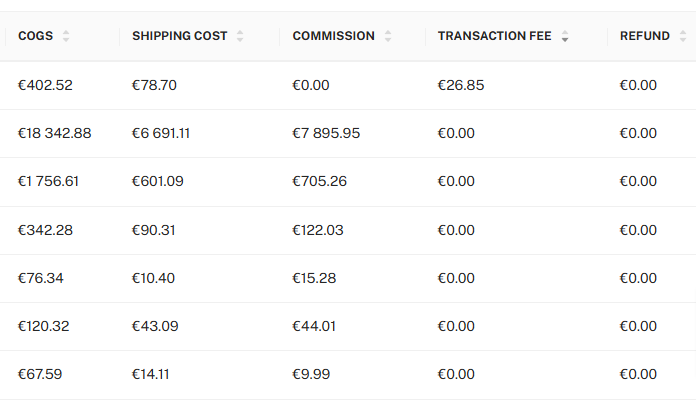Click the SHIPPING COST header label
The image size is (696, 404).
tap(180, 36)
